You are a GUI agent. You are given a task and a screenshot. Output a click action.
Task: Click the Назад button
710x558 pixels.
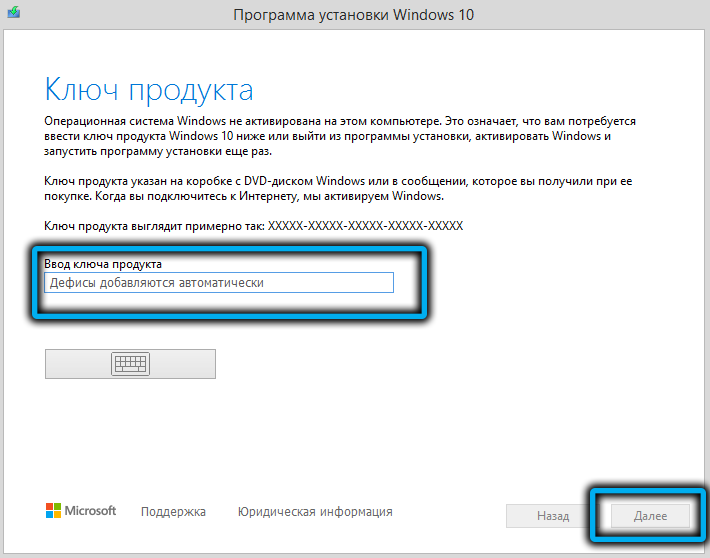553,516
